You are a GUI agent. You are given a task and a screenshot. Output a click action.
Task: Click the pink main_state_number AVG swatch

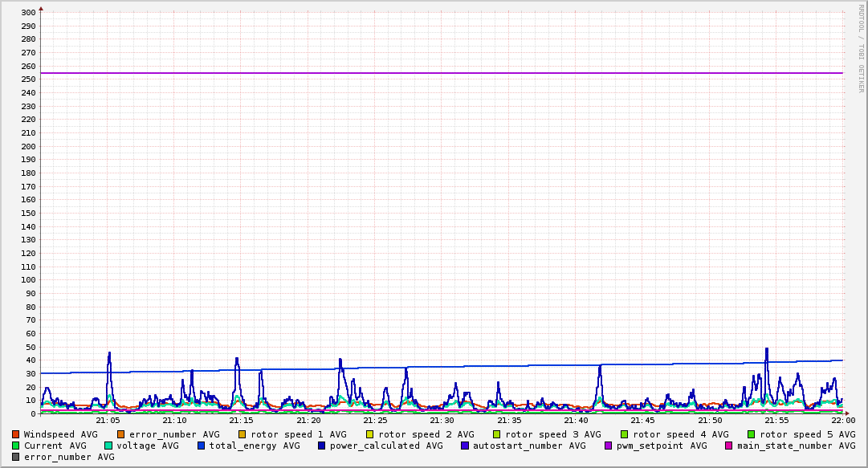(x=729, y=446)
